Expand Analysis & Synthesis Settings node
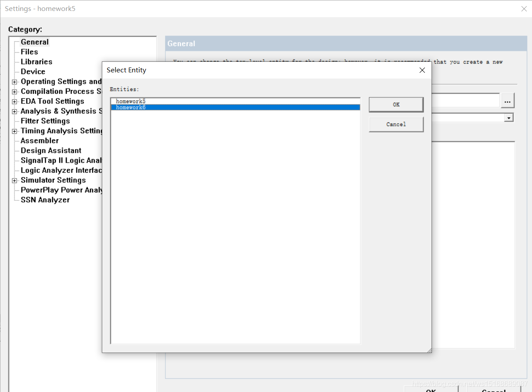The image size is (532, 392). (14, 111)
